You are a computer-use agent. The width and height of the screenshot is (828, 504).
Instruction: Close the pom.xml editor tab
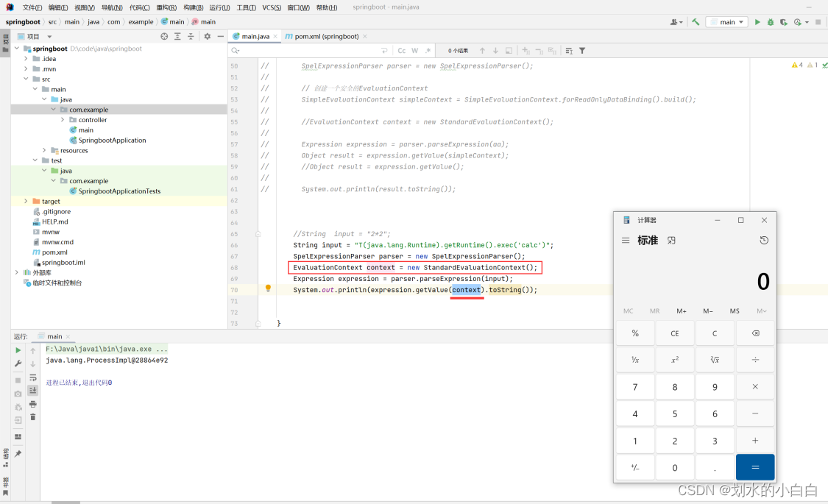pos(365,36)
